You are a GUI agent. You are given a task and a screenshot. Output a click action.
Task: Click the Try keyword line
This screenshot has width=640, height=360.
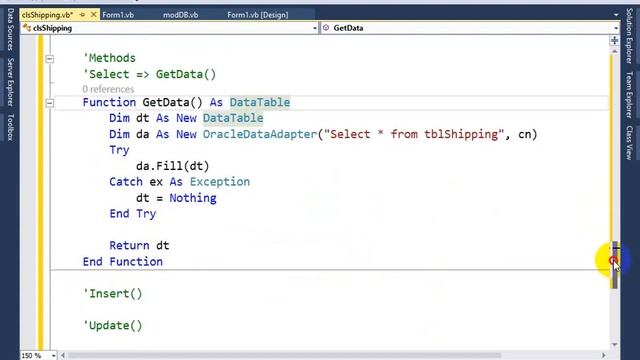[x=119, y=150]
